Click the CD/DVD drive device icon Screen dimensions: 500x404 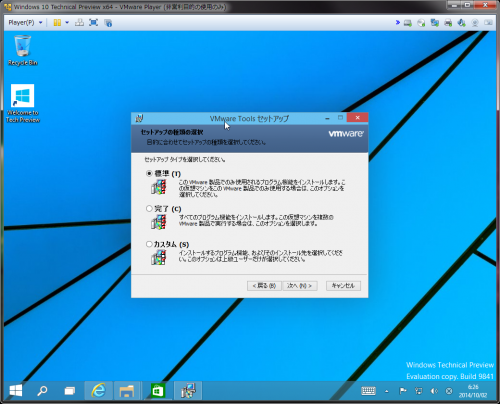(x=421, y=23)
